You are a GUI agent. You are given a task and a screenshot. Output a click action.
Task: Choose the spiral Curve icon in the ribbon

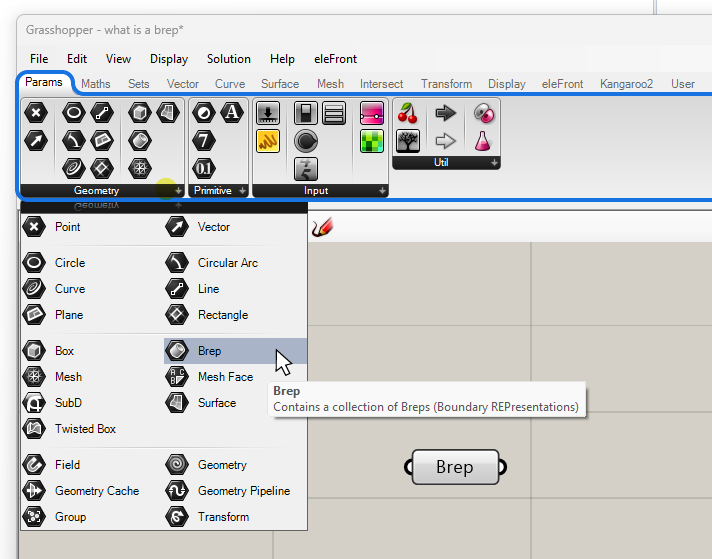click(74, 168)
